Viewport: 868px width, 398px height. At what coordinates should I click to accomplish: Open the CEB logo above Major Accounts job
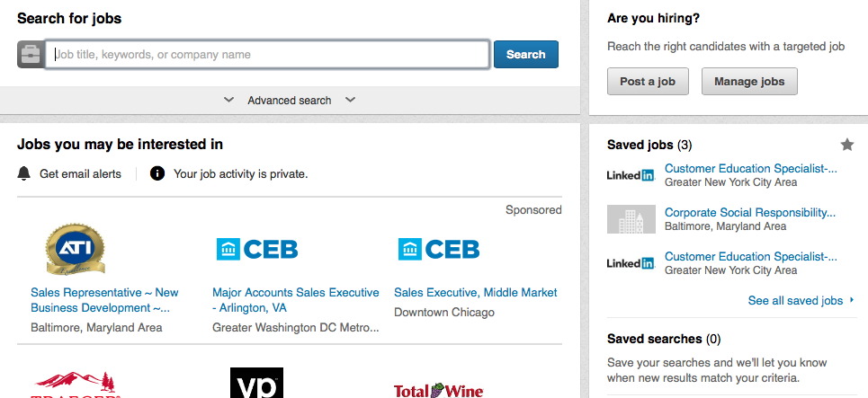[x=257, y=249]
